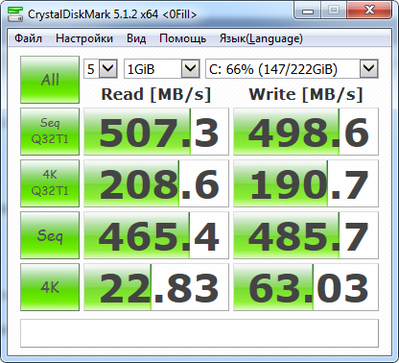Viewport: 399px width, 363px height.
Task: Open the drive C: selection dropdown
Action: coord(292,69)
